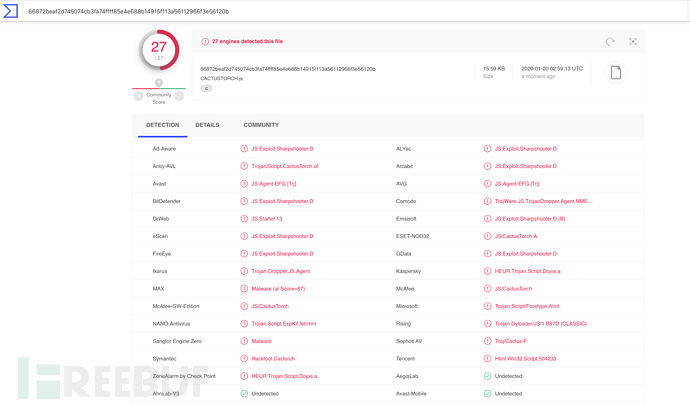Click the VirusTotal logo icon
The image size is (690, 406).
[10, 11]
